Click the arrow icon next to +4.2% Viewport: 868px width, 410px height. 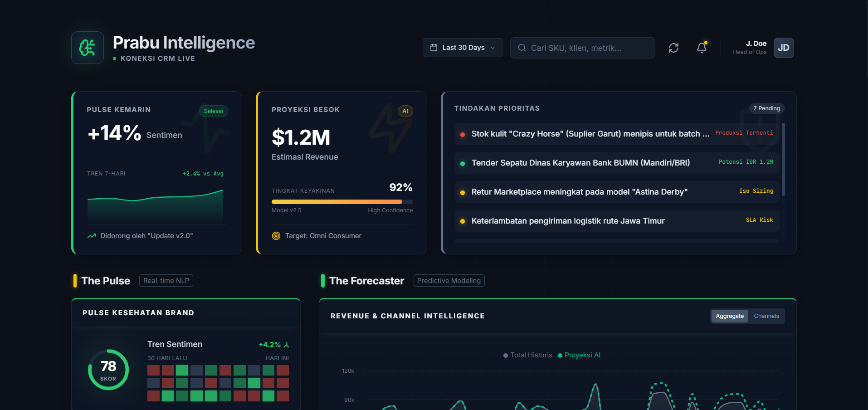pos(286,345)
